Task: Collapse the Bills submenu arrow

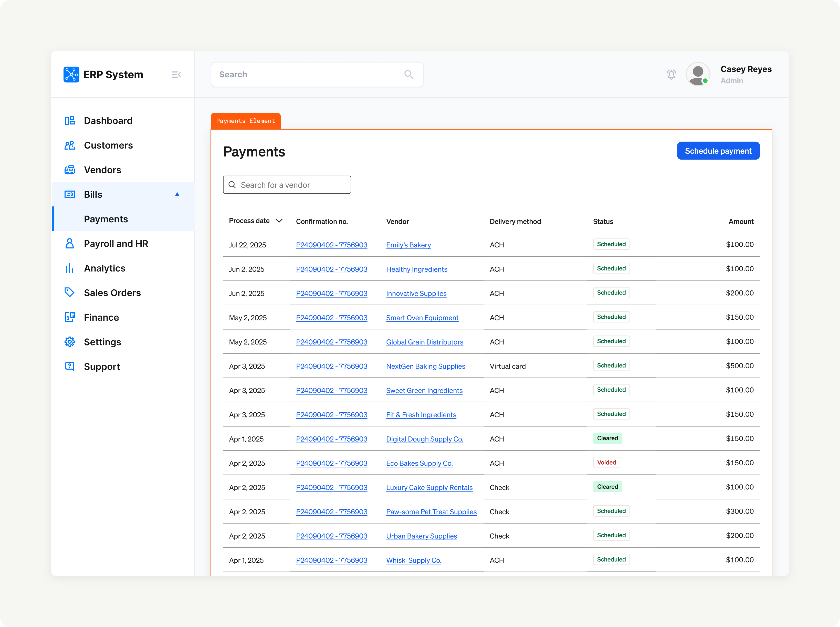Action: [x=177, y=194]
